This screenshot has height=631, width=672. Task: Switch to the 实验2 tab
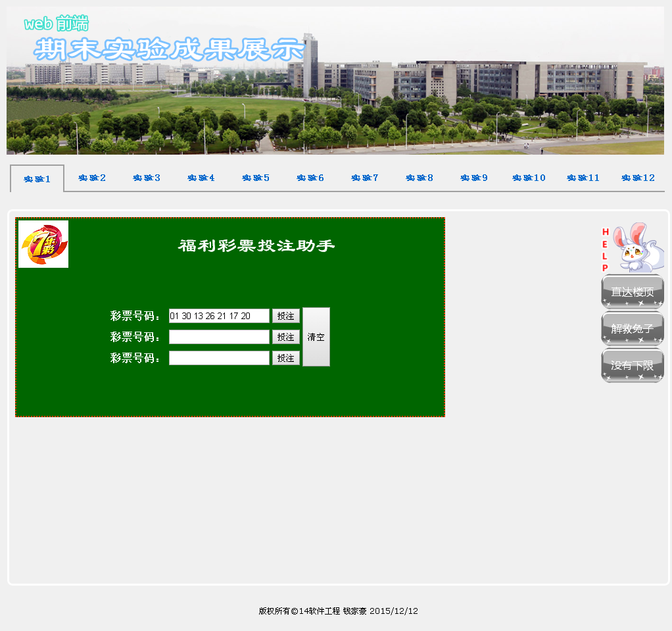(x=91, y=178)
